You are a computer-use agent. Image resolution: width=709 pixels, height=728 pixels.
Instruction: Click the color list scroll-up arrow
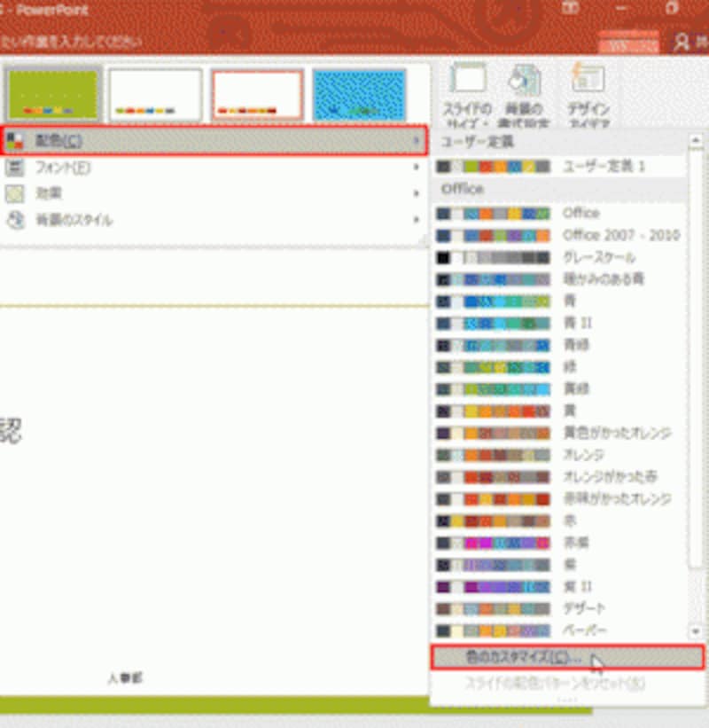coord(696,140)
